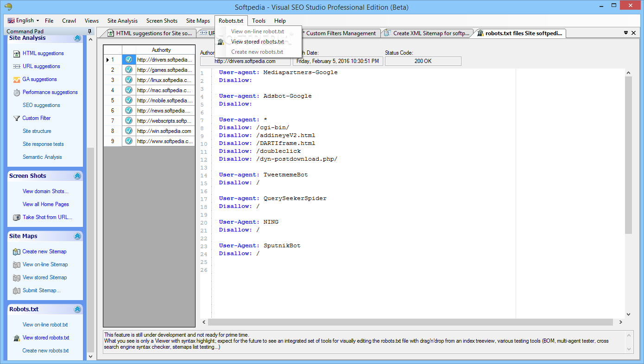Click the editor horizontal scrollbar right arrow
The image size is (644, 364).
pyautogui.click(x=622, y=322)
